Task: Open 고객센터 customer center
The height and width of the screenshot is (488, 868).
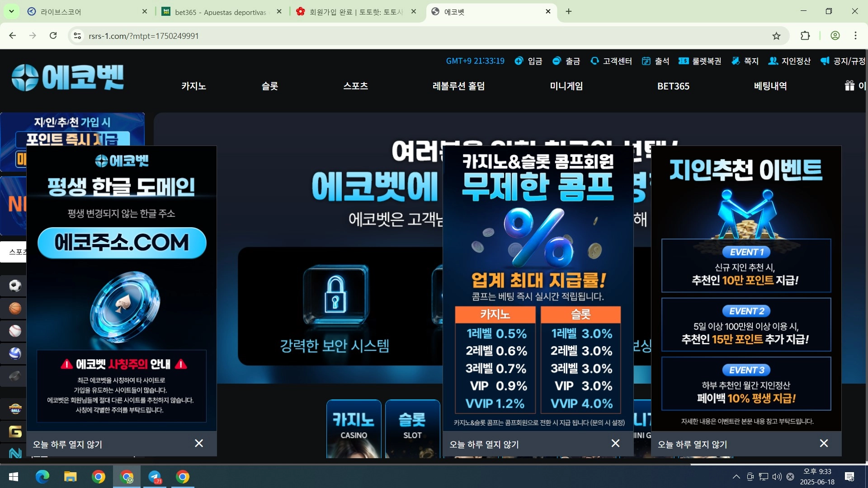Action: point(611,61)
